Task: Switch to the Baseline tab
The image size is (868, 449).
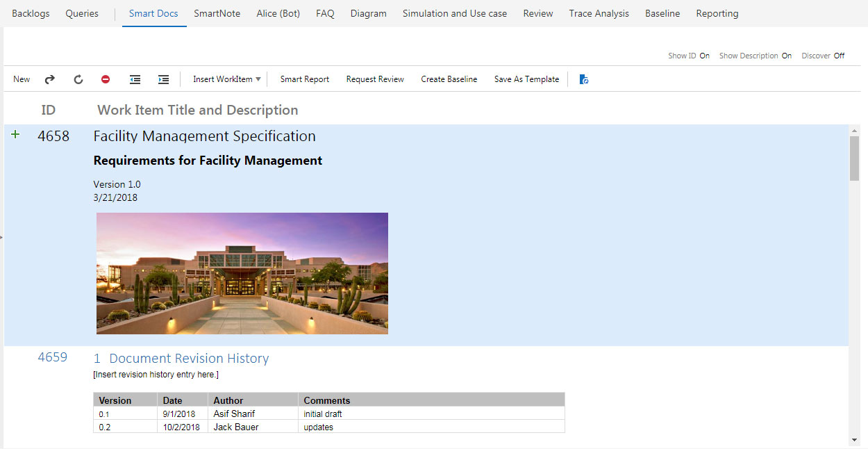Action: click(662, 13)
